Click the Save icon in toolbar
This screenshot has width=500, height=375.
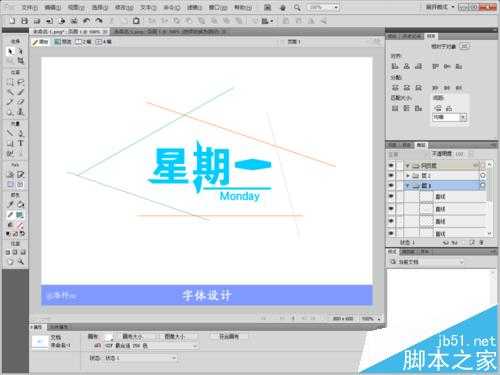24,21
